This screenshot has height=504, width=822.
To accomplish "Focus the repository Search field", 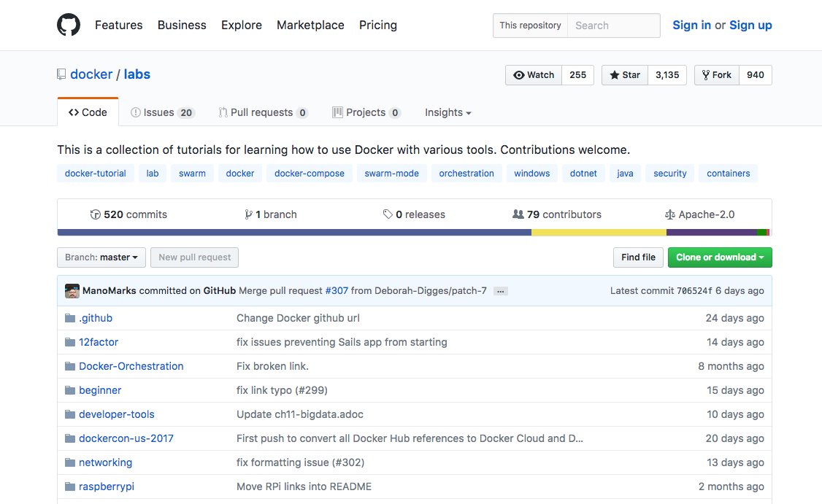I will (613, 25).
